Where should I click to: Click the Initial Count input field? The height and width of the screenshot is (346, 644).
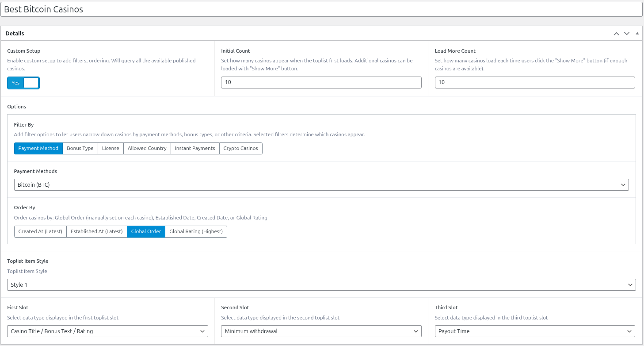coord(321,82)
